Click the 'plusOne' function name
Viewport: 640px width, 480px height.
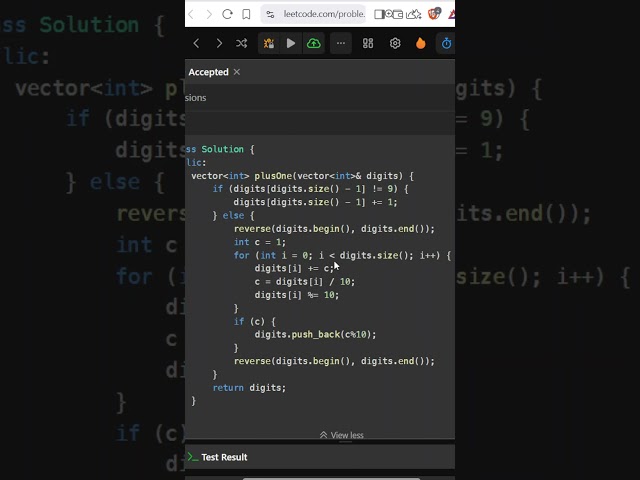pos(273,176)
